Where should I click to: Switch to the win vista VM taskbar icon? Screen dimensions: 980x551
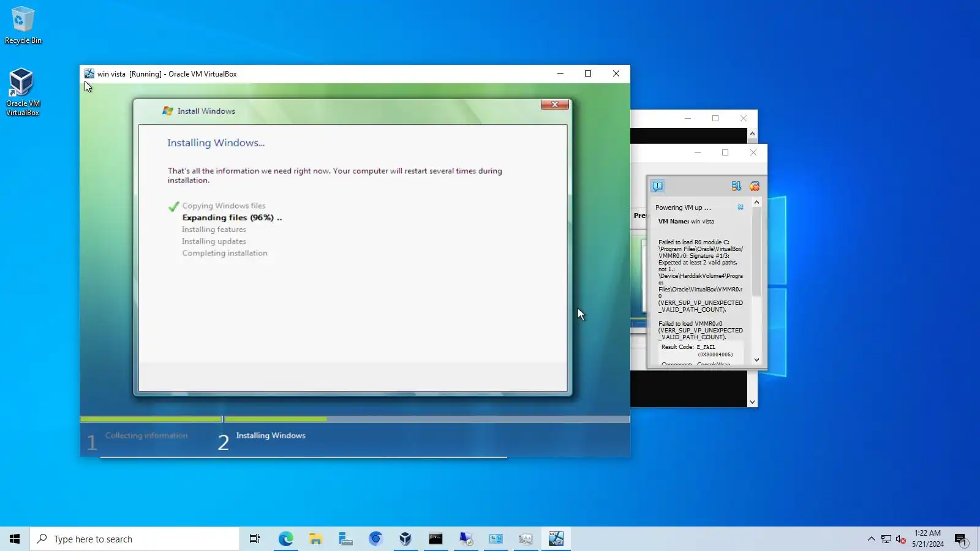556,539
